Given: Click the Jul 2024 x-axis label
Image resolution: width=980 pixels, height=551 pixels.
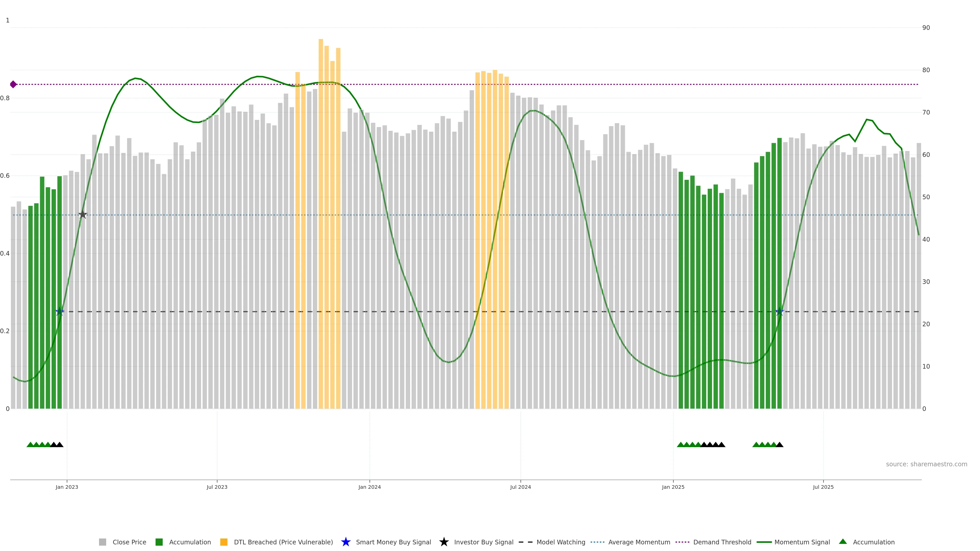Looking at the screenshot, I should [x=520, y=487].
